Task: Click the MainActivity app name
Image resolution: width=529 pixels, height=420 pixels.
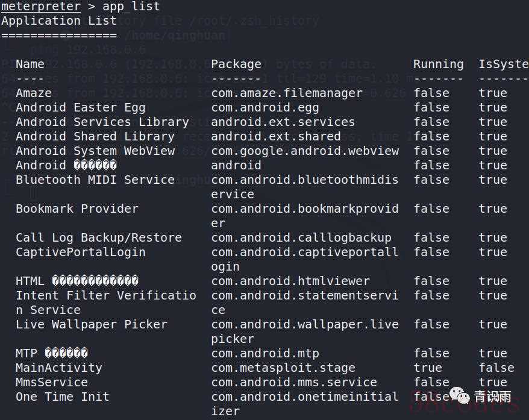Action: pos(58,368)
